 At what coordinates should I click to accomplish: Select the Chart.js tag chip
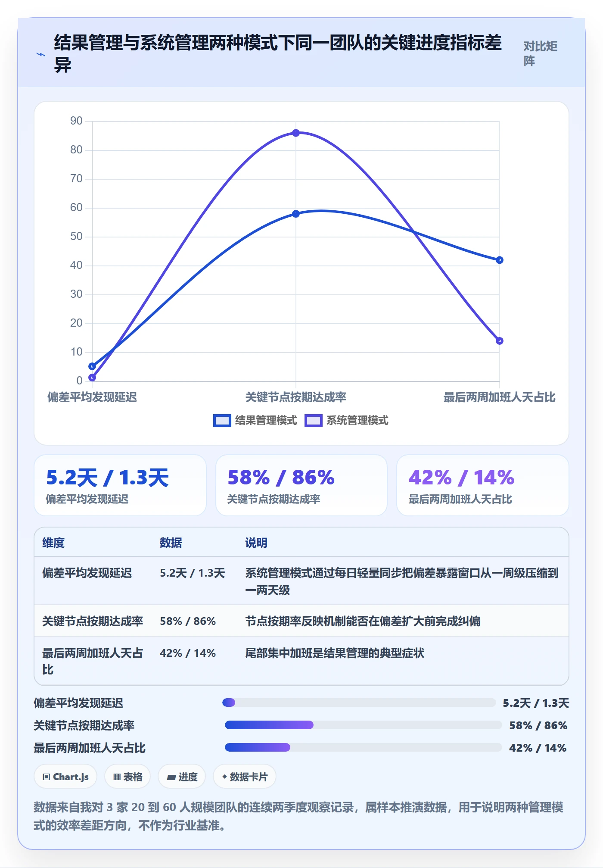[x=65, y=777]
